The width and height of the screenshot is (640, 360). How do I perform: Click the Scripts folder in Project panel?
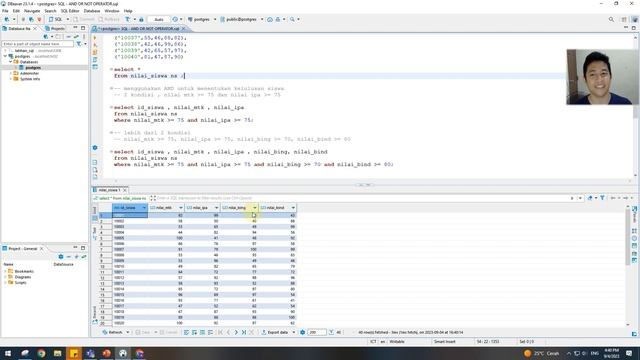point(20,282)
